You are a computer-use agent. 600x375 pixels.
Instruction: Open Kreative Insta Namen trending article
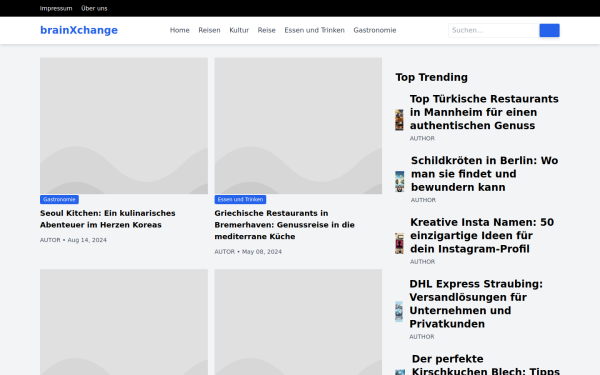(482, 235)
